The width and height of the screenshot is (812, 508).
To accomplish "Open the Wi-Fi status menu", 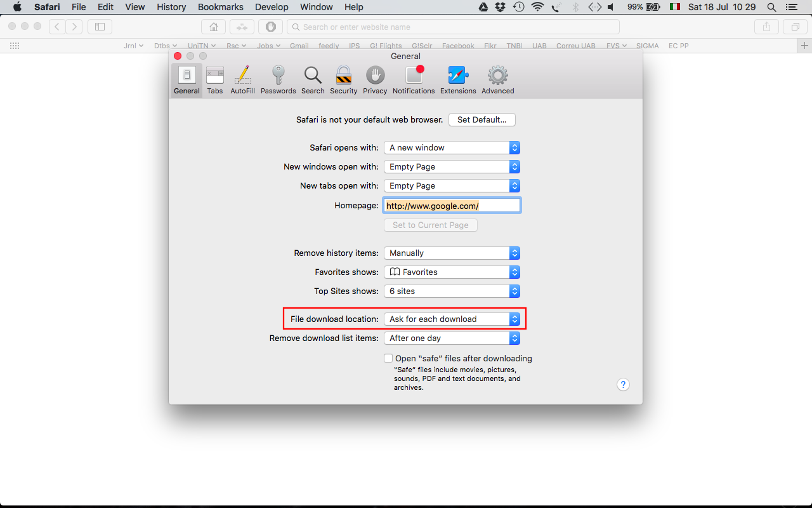I will pyautogui.click(x=538, y=7).
